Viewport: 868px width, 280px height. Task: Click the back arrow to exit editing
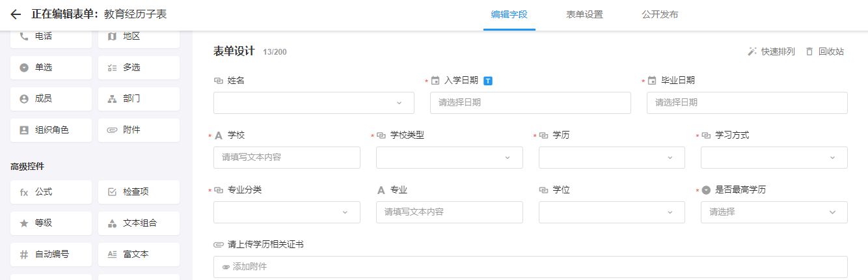pyautogui.click(x=16, y=14)
